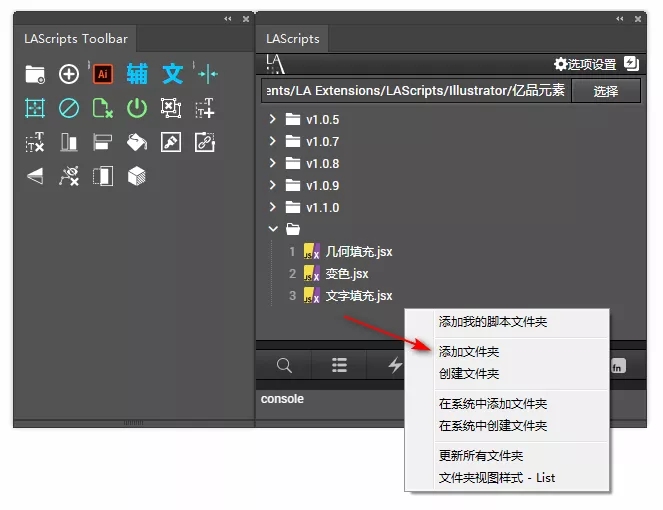Click the list view icon

[340, 366]
